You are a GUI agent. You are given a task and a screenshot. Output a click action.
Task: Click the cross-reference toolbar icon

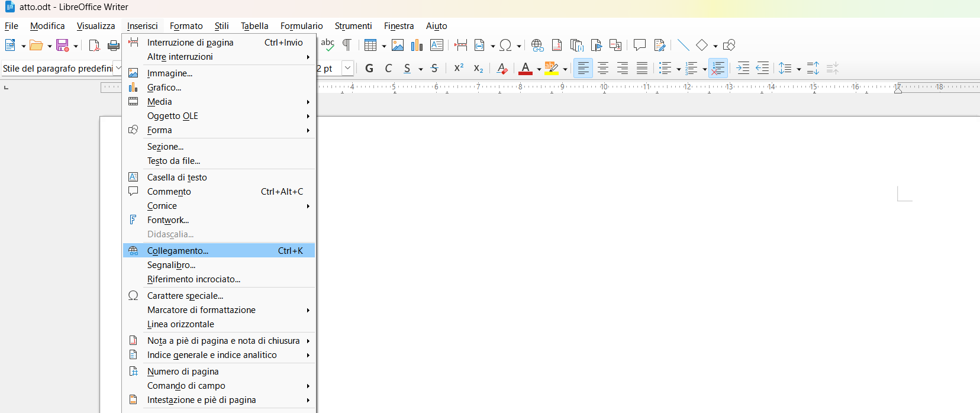(615, 45)
